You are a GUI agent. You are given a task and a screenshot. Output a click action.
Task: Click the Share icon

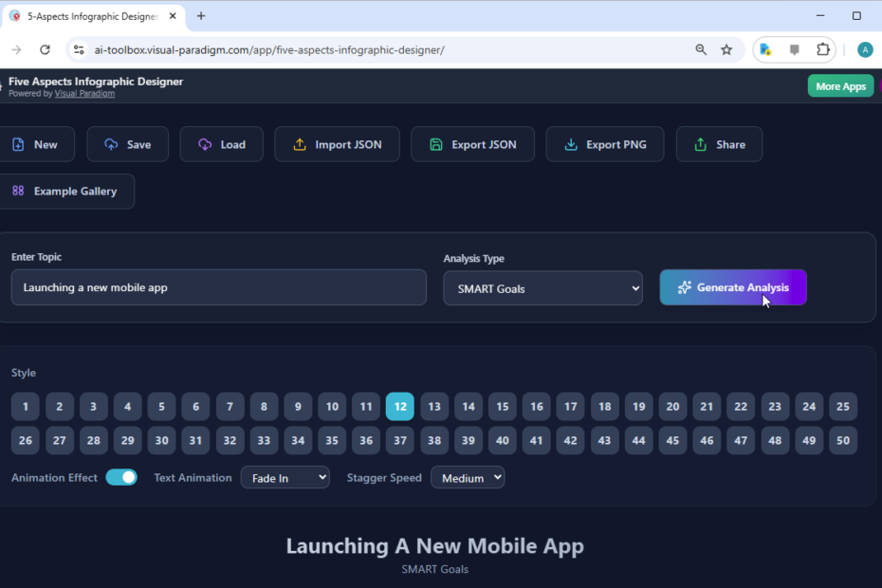click(701, 145)
